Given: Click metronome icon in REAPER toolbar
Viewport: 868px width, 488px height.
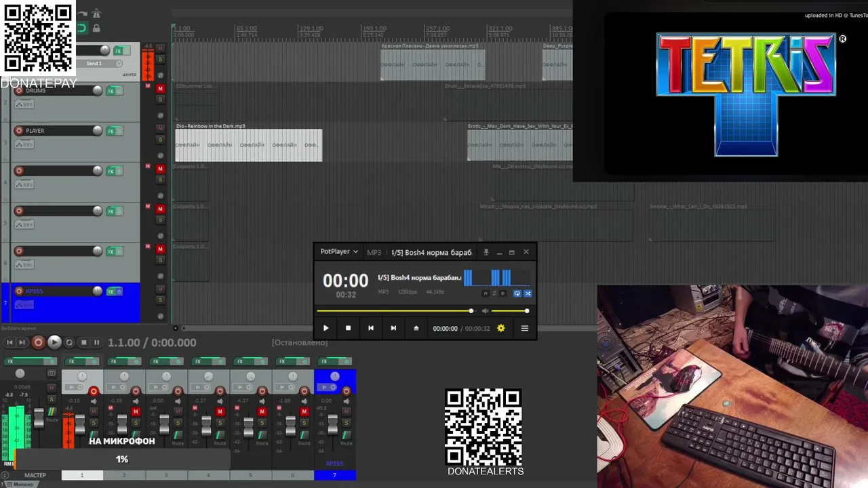Looking at the screenshot, I should tap(97, 14).
